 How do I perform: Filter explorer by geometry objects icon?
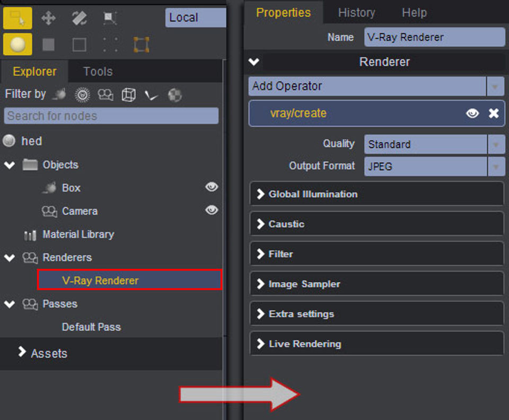[x=59, y=94]
